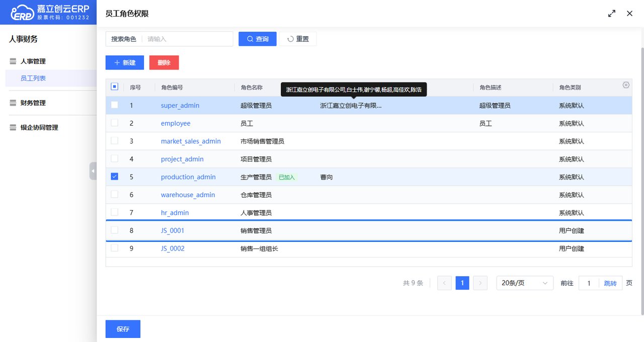
Task: Click the 共 9 条 total count text
Action: click(x=413, y=283)
